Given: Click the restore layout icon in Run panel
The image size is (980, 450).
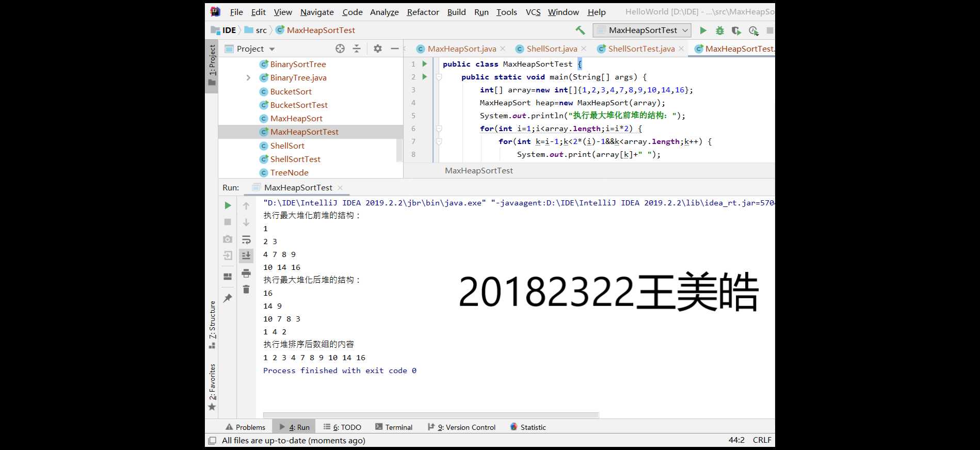Looking at the screenshot, I should click(x=228, y=277).
